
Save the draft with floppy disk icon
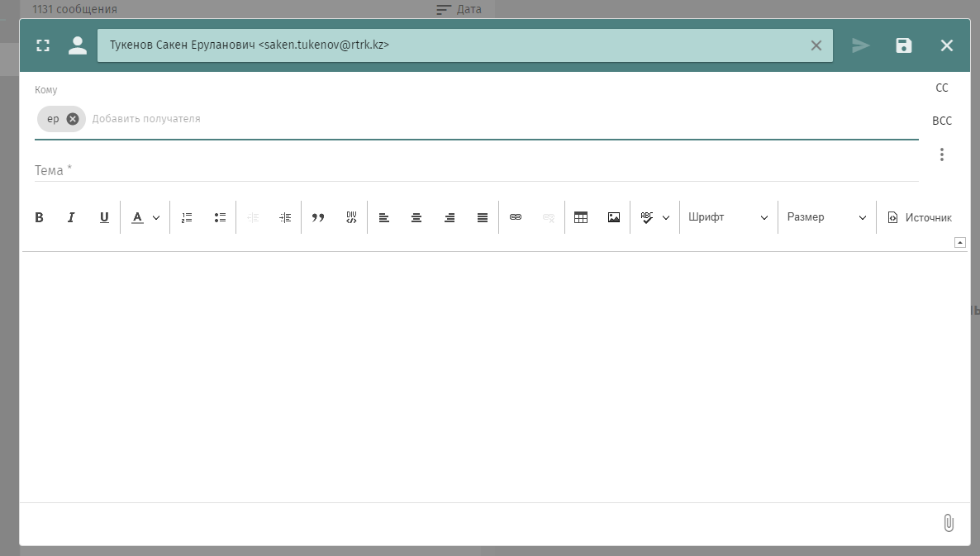904,45
